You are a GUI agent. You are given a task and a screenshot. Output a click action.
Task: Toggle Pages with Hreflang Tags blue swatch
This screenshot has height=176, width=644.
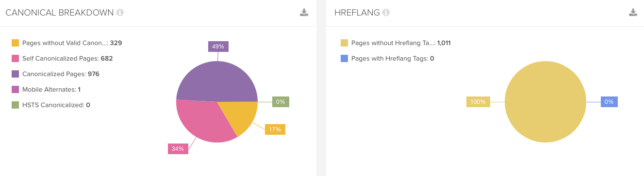[344, 58]
